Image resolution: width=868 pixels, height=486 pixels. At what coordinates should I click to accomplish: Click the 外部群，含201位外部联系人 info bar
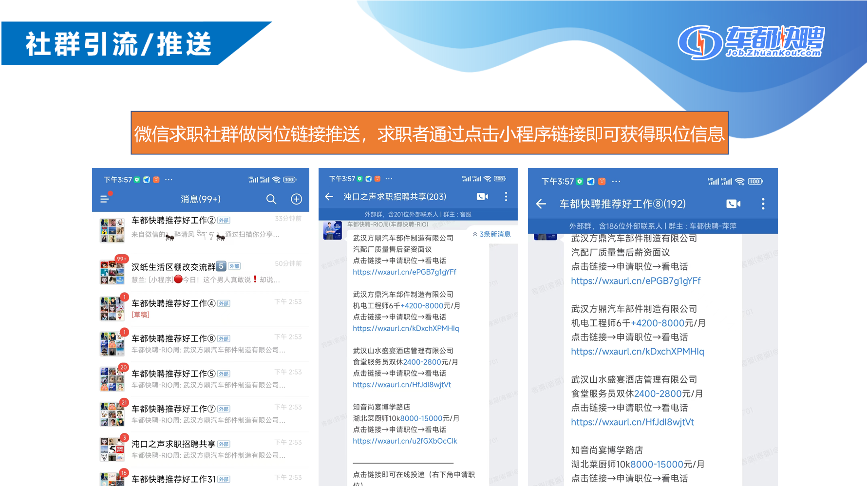418,214
